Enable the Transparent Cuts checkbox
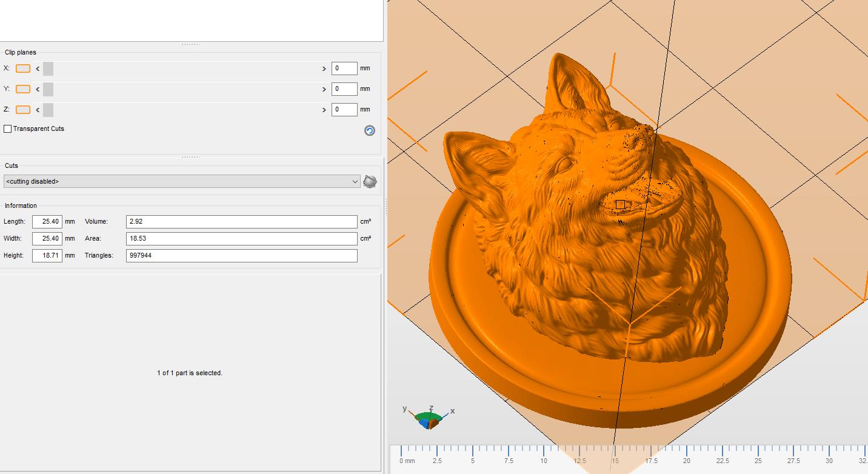 (8, 129)
